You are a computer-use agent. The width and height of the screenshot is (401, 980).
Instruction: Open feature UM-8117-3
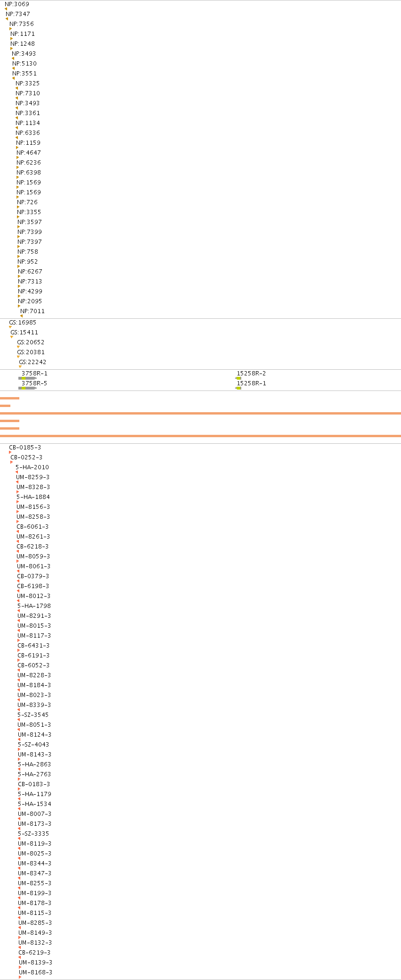pyautogui.click(x=34, y=636)
